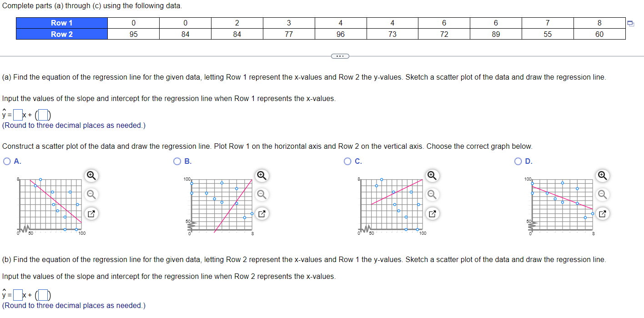
Task: Click the slope input box in part (b)
Action: pyautogui.click(x=17, y=295)
